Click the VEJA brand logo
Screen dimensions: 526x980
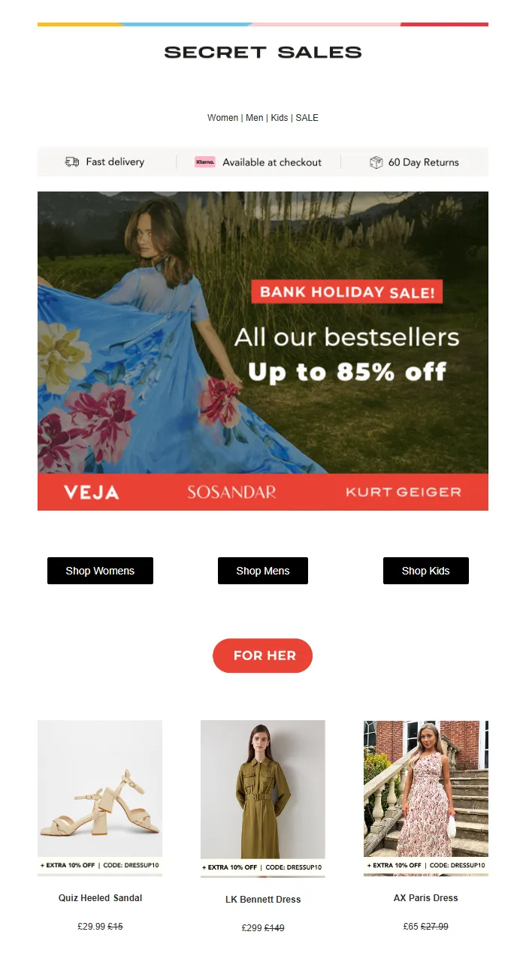point(92,493)
